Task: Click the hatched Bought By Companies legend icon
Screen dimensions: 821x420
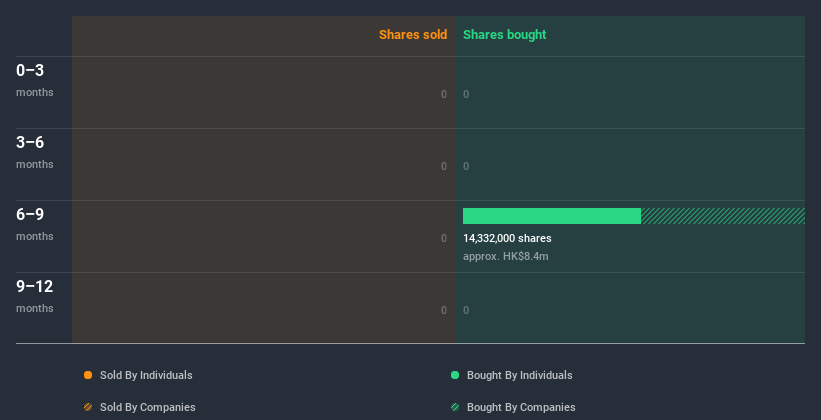Action: tap(455, 407)
